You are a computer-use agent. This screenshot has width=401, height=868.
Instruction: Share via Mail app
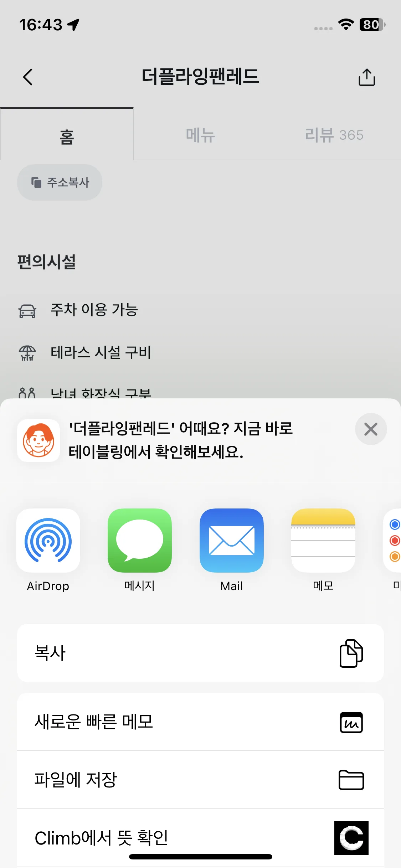click(x=232, y=550)
